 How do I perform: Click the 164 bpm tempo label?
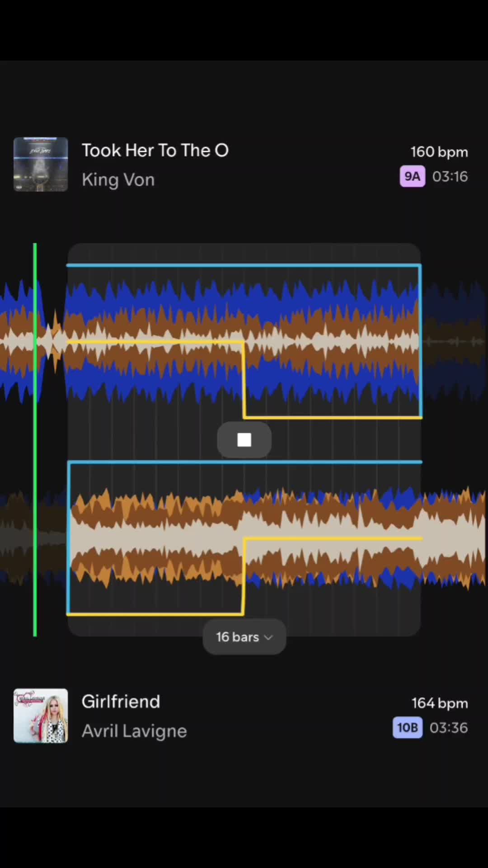[x=440, y=703]
